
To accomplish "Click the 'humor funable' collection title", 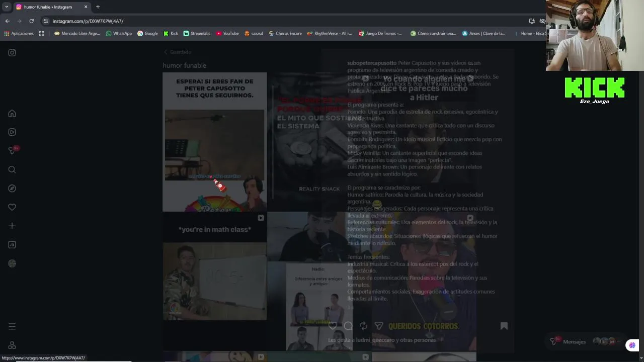I will point(184,65).
